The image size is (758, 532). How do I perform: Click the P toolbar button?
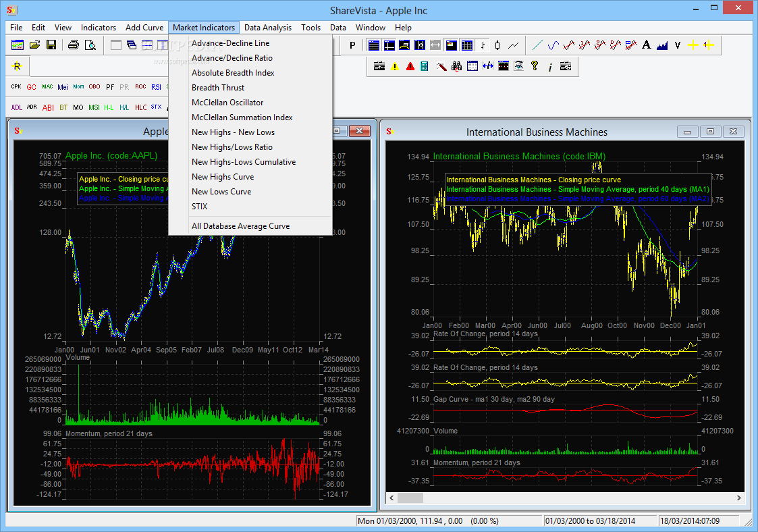352,45
